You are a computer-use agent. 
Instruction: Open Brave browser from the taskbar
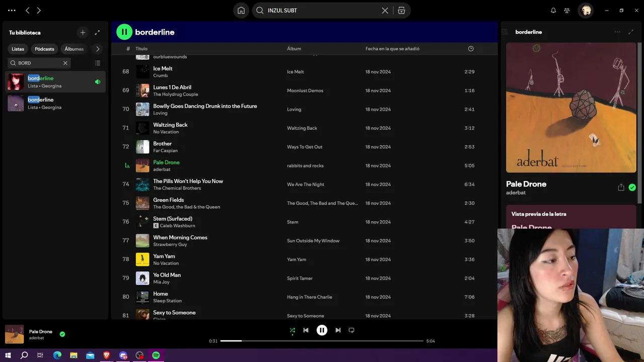pos(107,355)
